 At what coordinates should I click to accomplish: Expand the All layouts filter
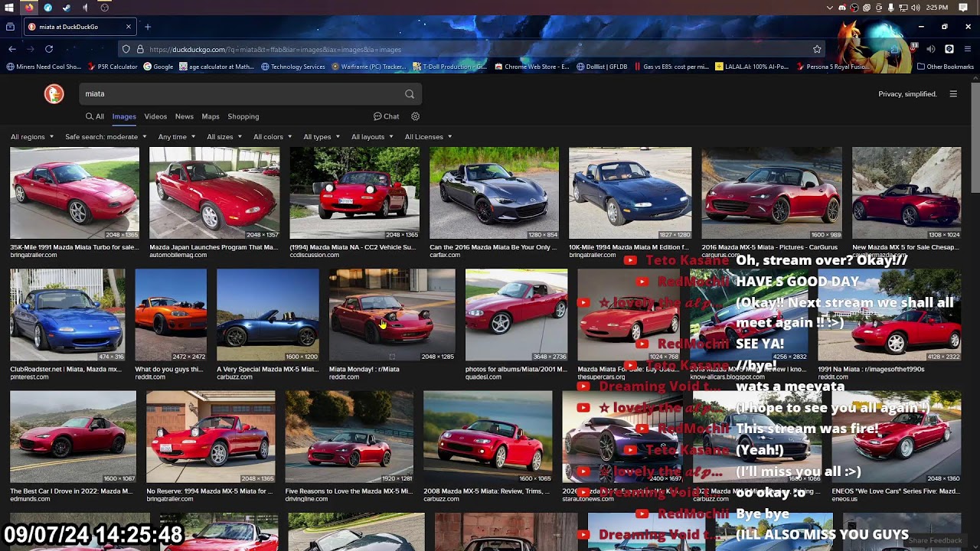click(x=372, y=137)
